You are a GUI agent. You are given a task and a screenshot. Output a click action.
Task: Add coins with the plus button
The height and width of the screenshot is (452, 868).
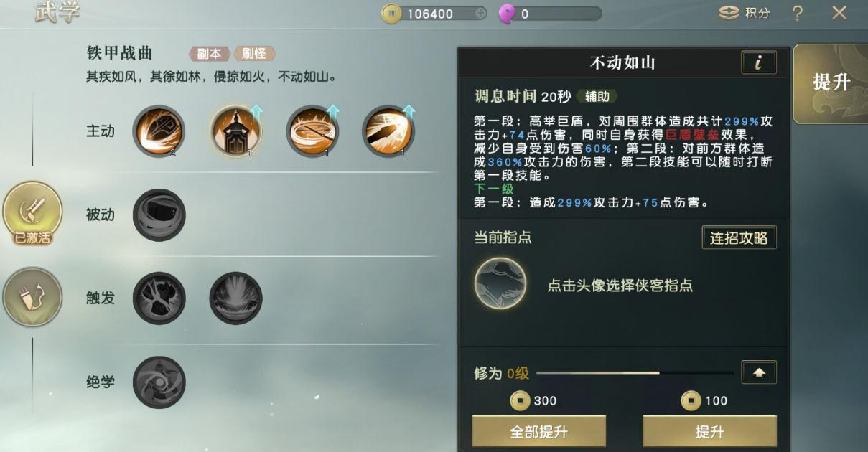click(x=480, y=14)
